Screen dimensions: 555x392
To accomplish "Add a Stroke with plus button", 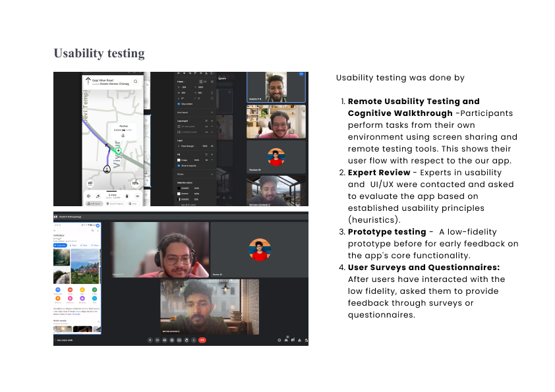I will (x=212, y=174).
